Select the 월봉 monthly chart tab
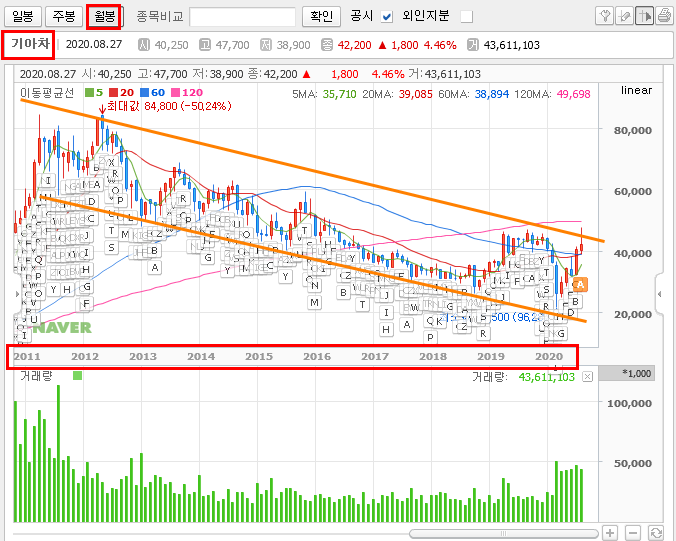The height and width of the screenshot is (541, 676). [x=104, y=16]
